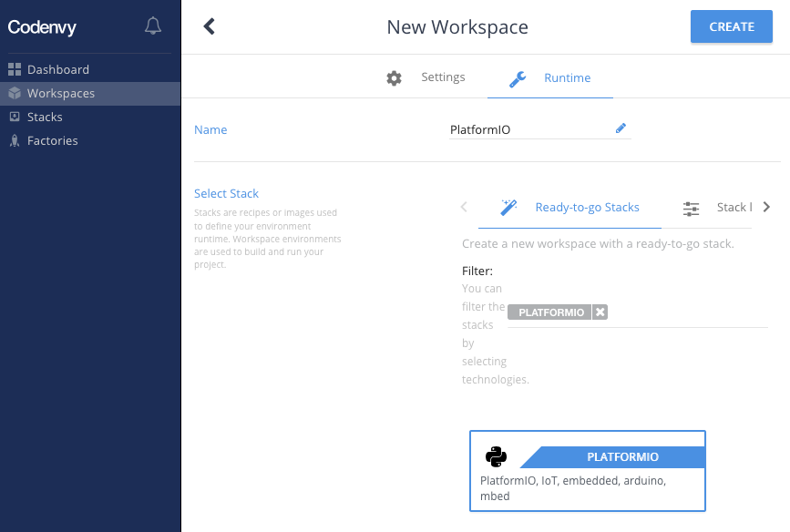Click the New Workspace title

pos(457,27)
